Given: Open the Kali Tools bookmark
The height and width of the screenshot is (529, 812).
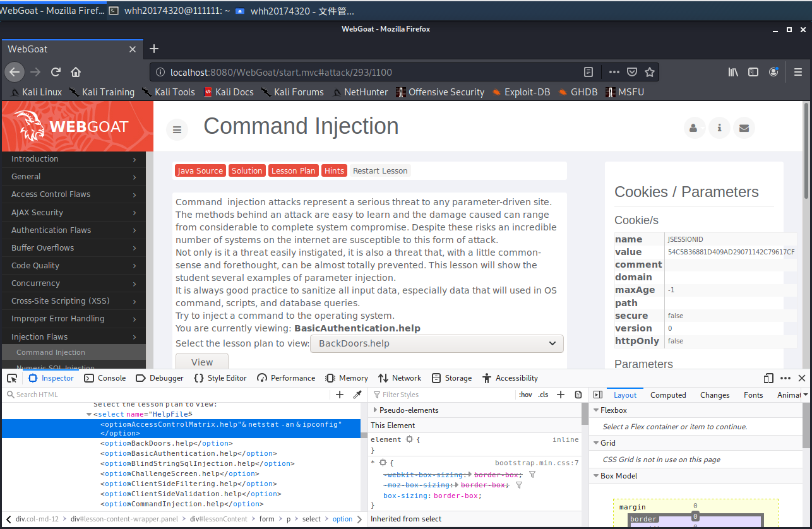Looking at the screenshot, I should point(168,92).
